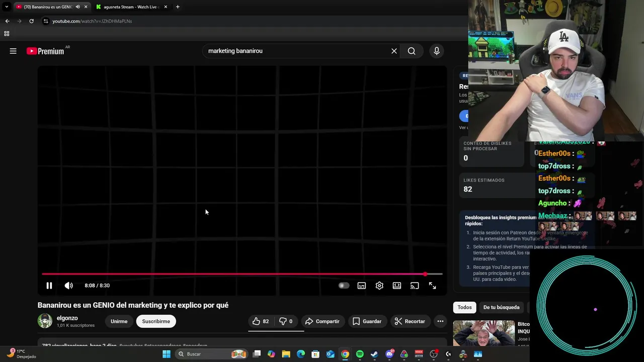Open more actions three-dot menu

pos(440,321)
